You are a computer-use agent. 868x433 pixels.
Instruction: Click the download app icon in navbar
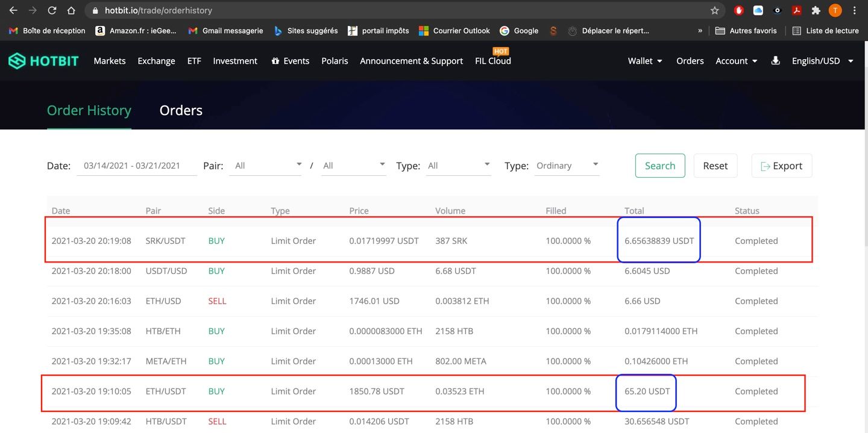[x=776, y=61]
